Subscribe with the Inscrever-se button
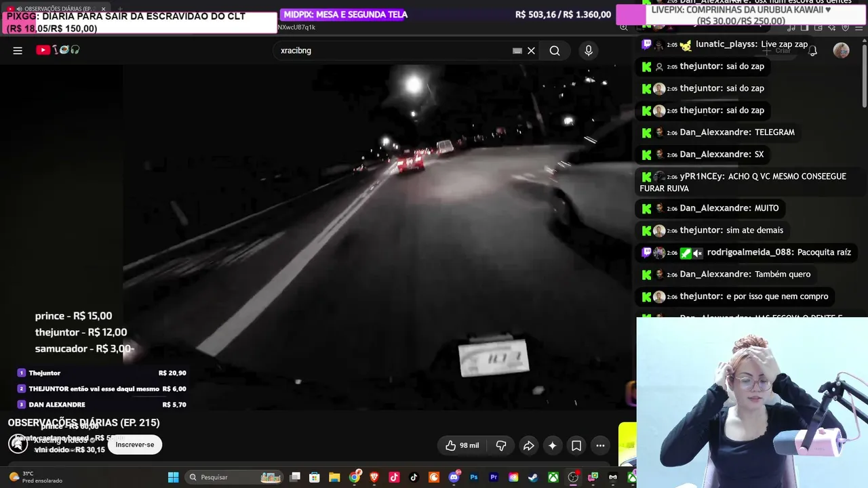 (135, 445)
